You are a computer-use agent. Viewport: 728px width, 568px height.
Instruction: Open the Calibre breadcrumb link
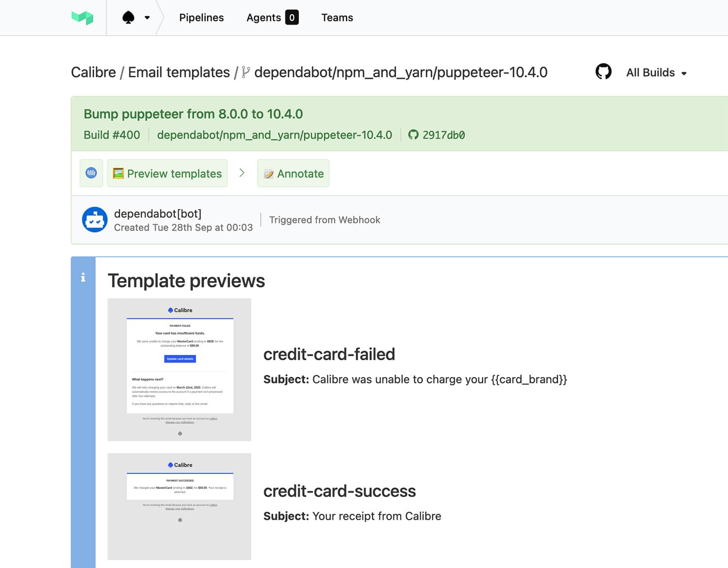[x=93, y=72]
